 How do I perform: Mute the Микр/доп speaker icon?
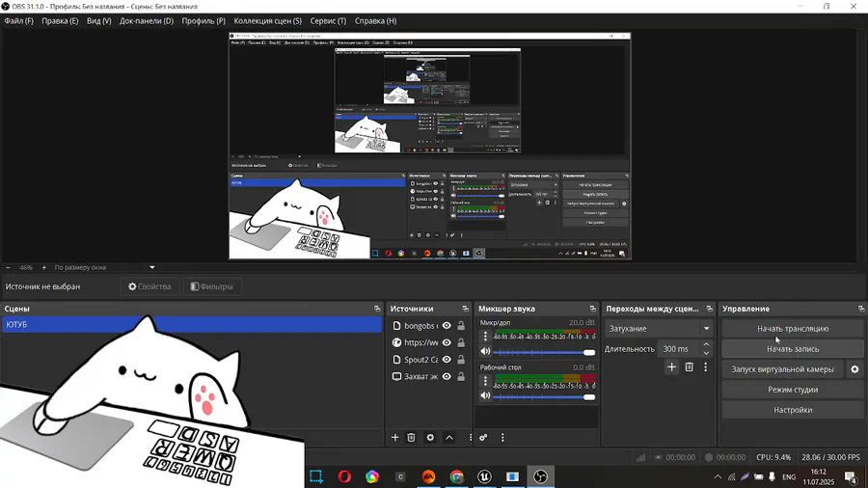coord(485,351)
